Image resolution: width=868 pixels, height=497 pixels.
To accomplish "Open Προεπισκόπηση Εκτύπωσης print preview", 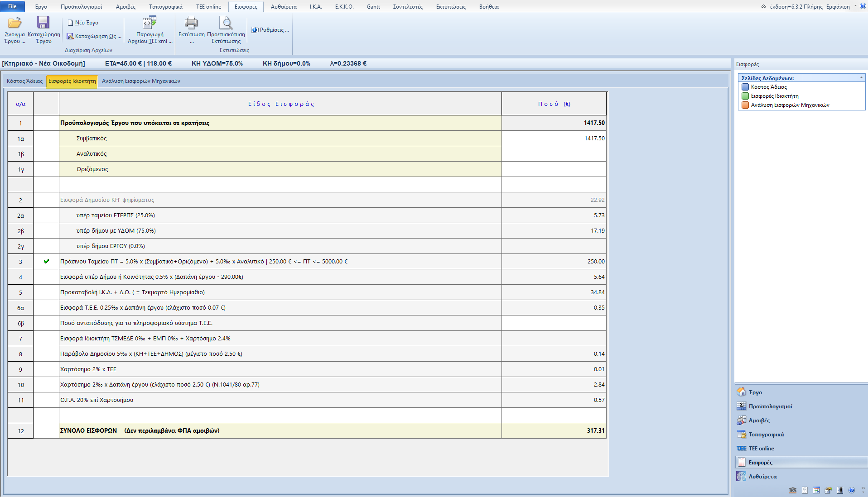I will [x=226, y=23].
